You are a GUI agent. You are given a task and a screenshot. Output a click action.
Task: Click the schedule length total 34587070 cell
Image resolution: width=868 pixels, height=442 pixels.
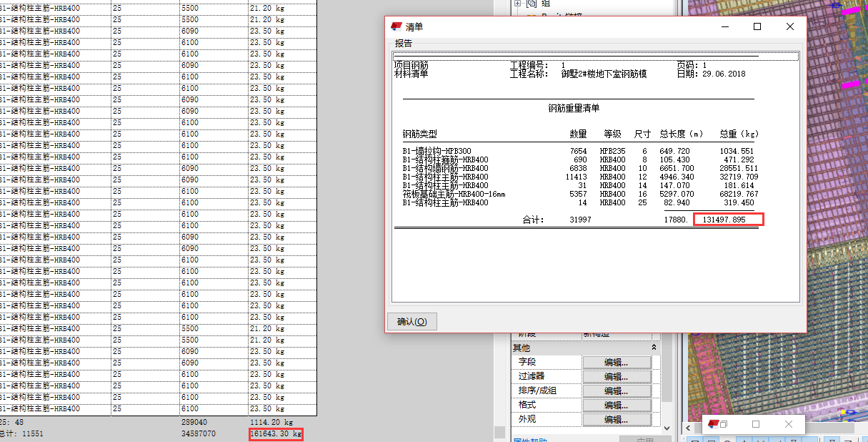point(198,433)
